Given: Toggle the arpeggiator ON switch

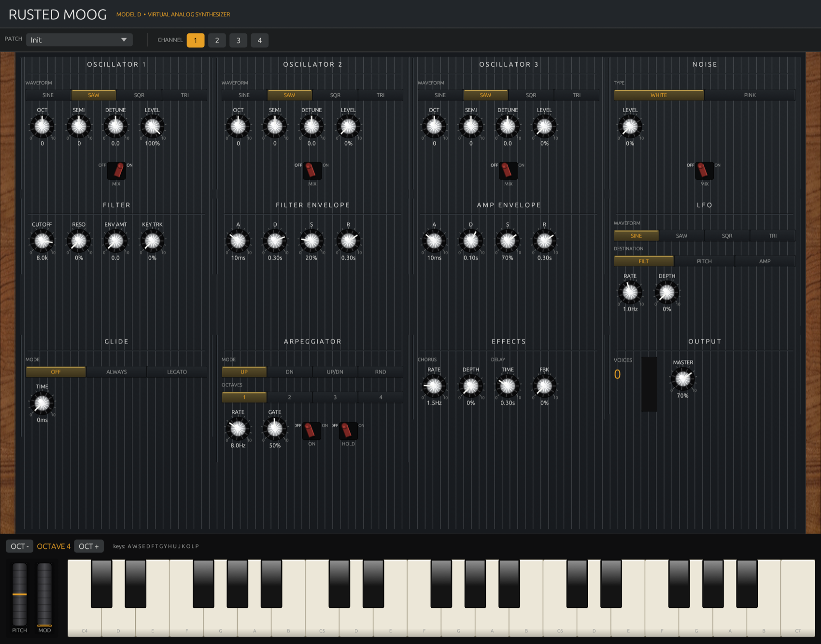Looking at the screenshot, I should click(311, 431).
